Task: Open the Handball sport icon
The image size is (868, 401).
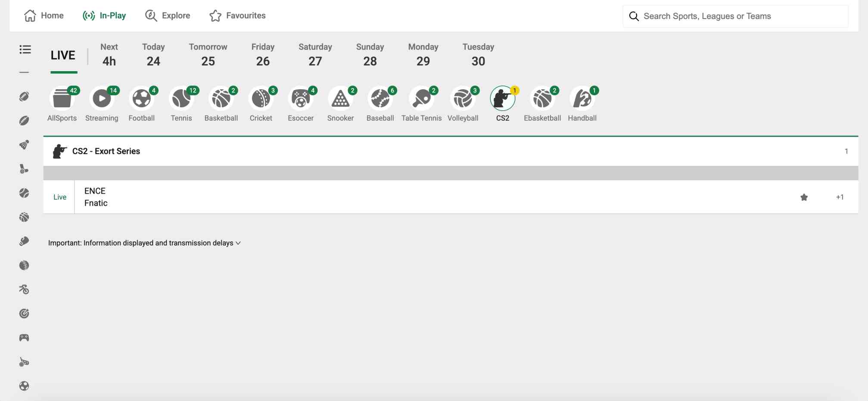Action: 582,99
